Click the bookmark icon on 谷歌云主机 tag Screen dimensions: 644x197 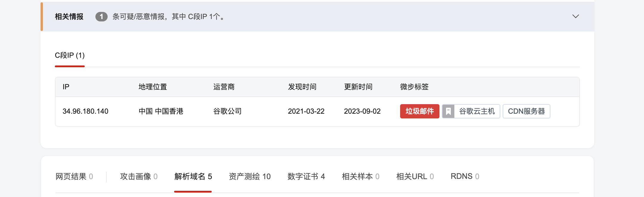(448, 111)
